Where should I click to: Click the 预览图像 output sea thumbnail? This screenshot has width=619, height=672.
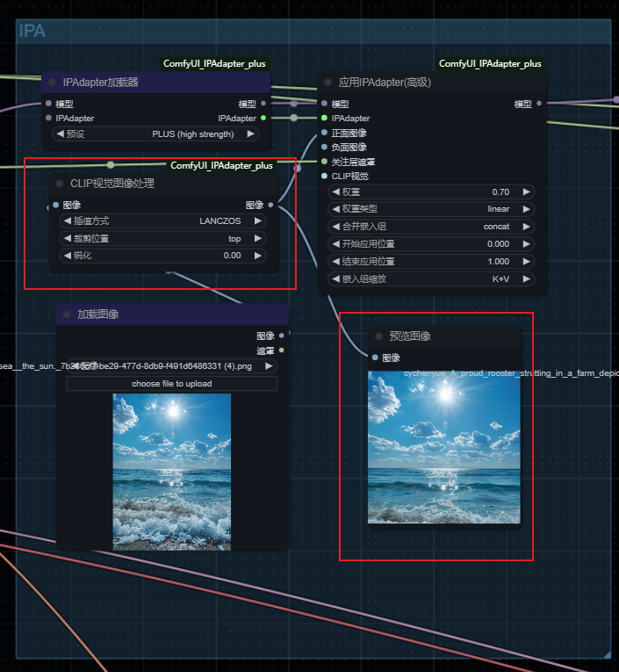[x=444, y=447]
